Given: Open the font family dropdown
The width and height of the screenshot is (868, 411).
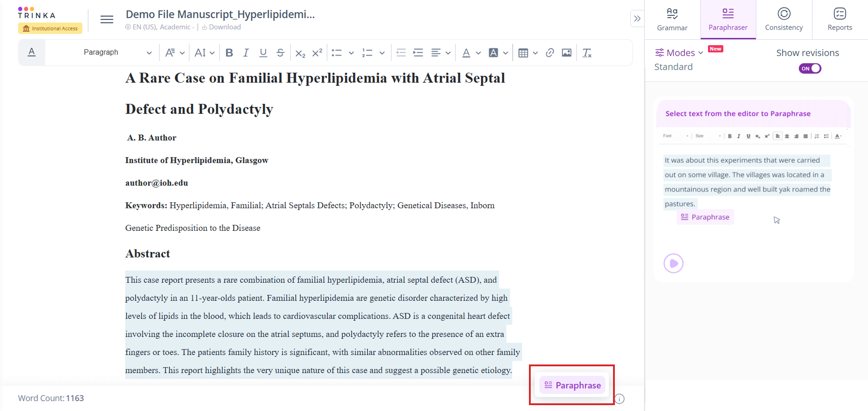Looking at the screenshot, I should [175, 53].
